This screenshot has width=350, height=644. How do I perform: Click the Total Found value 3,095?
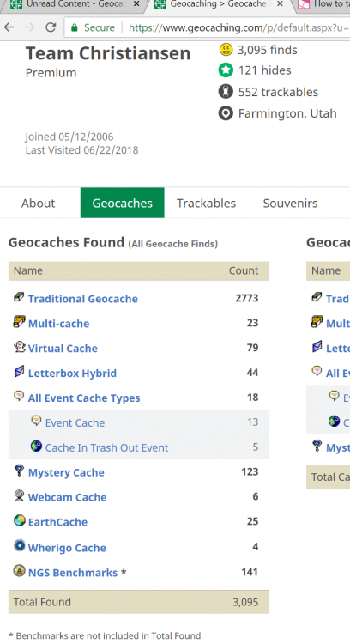click(245, 602)
